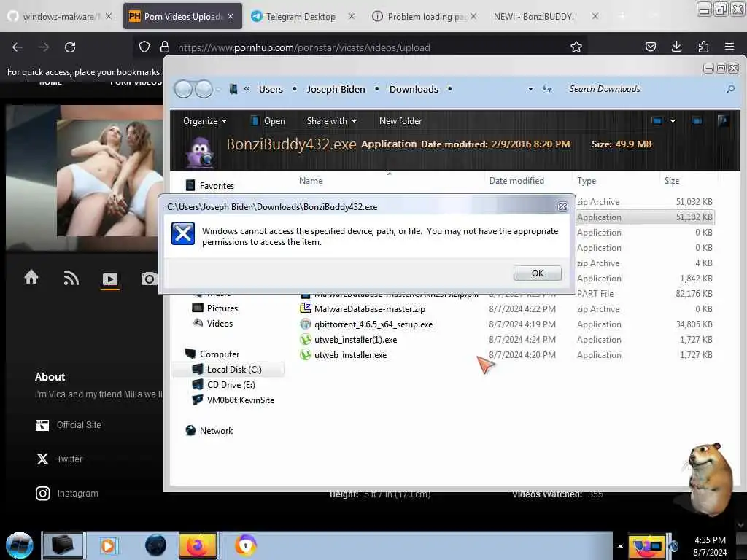
Task: Open Explorer help icon in command bar
Action: point(723,121)
